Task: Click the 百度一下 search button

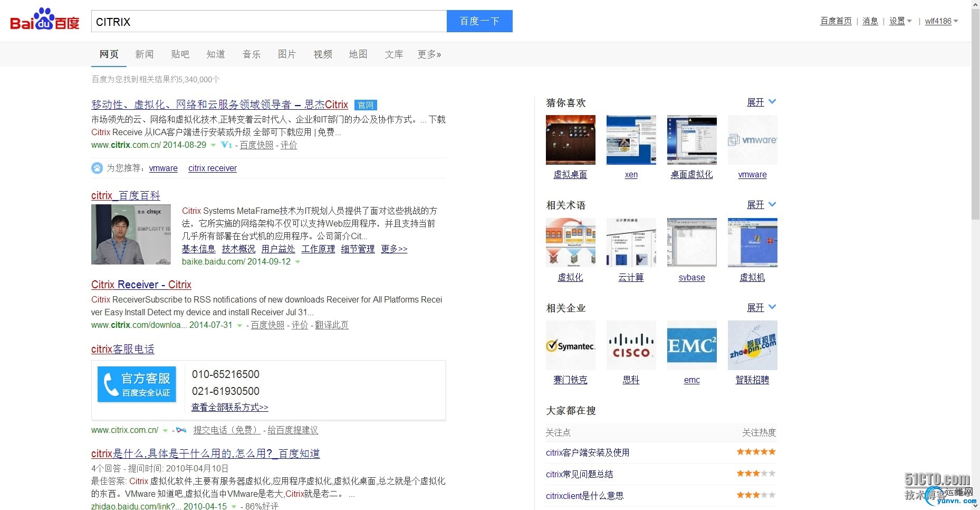Action: click(x=479, y=21)
